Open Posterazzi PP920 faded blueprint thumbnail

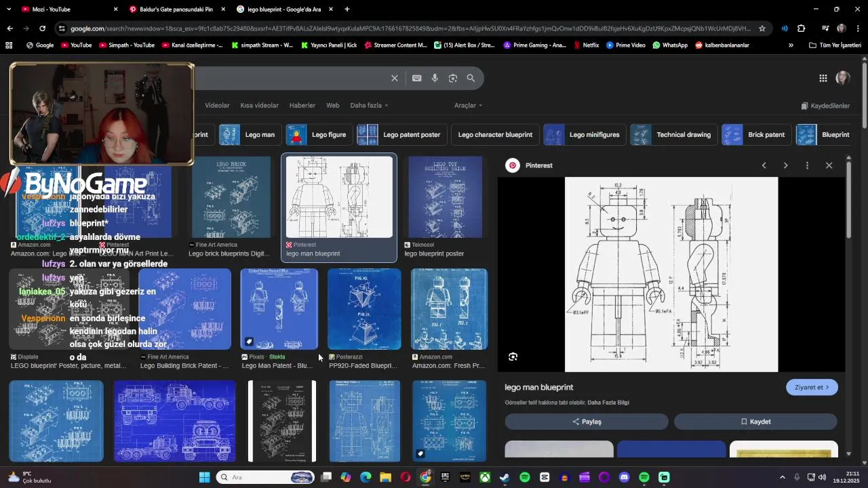coord(364,309)
